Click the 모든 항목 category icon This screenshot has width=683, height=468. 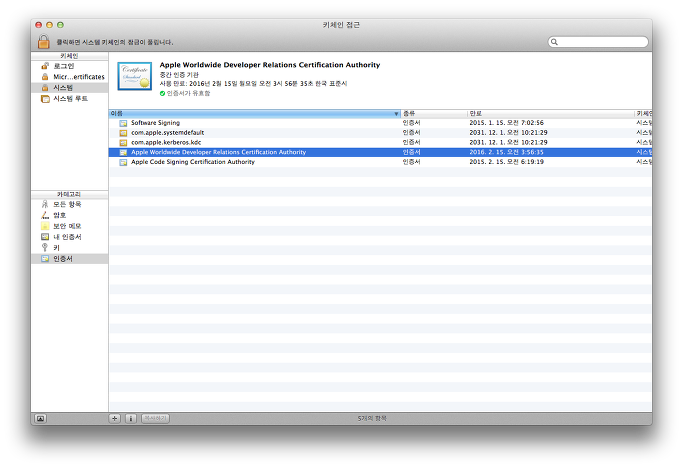coord(45,204)
